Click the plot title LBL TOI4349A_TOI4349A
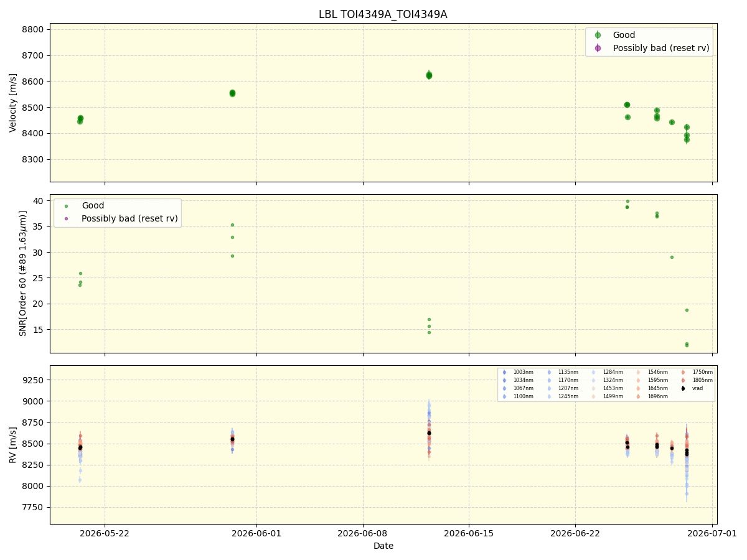Image resolution: width=747 pixels, height=560 pixels. [x=383, y=14]
